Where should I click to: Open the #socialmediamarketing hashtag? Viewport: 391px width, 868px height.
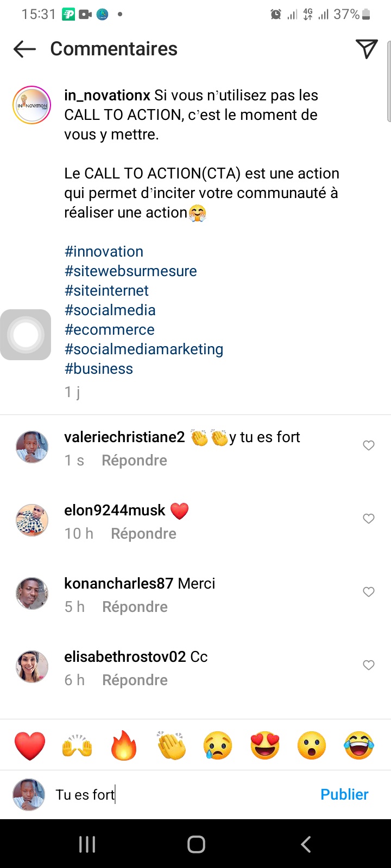click(x=144, y=349)
